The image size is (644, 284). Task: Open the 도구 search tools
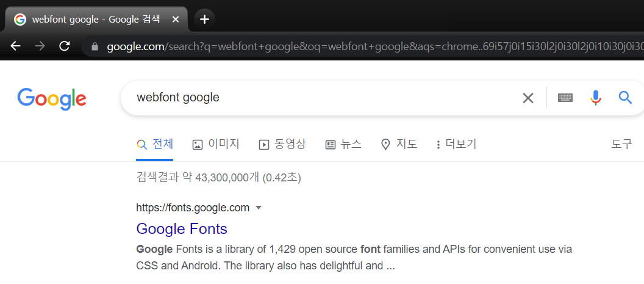coord(621,144)
